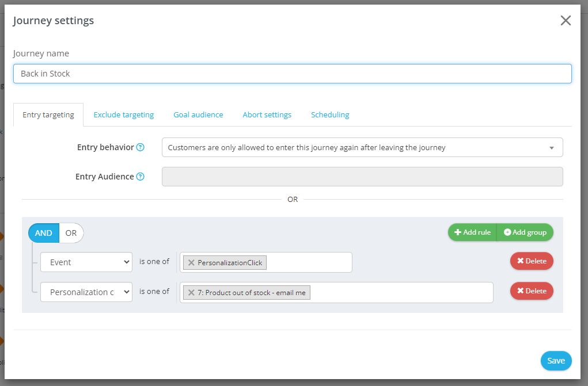The width and height of the screenshot is (588, 386).
Task: Click the Entry behavior help icon
Action: tap(141, 147)
